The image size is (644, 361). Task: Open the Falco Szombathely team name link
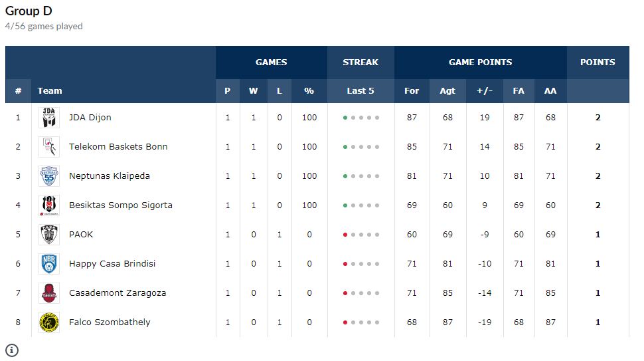[110, 322]
